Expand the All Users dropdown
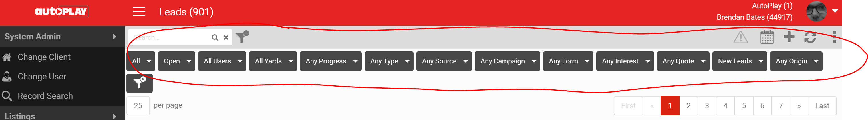The image size is (868, 120). pyautogui.click(x=222, y=61)
